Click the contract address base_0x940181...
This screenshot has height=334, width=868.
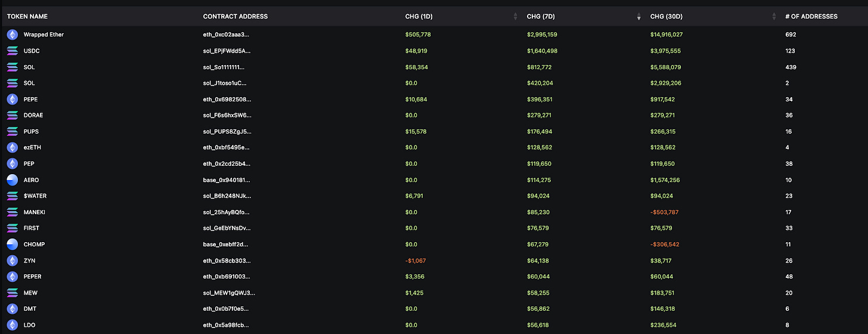tap(227, 180)
